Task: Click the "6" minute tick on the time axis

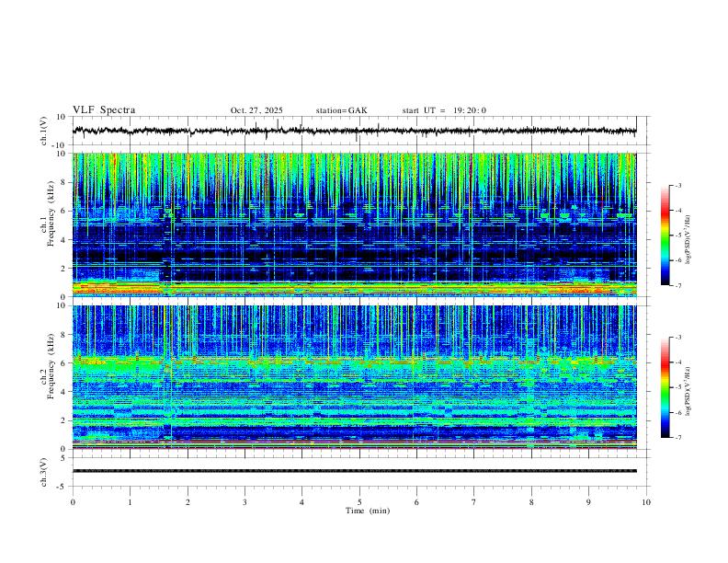Action: (416, 502)
